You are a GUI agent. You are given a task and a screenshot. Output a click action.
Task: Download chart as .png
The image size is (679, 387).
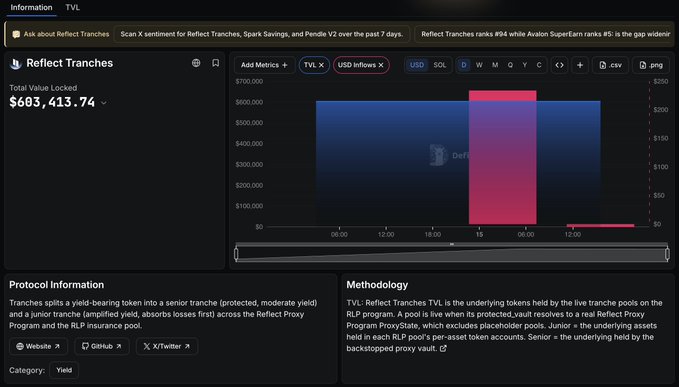pyautogui.click(x=651, y=65)
